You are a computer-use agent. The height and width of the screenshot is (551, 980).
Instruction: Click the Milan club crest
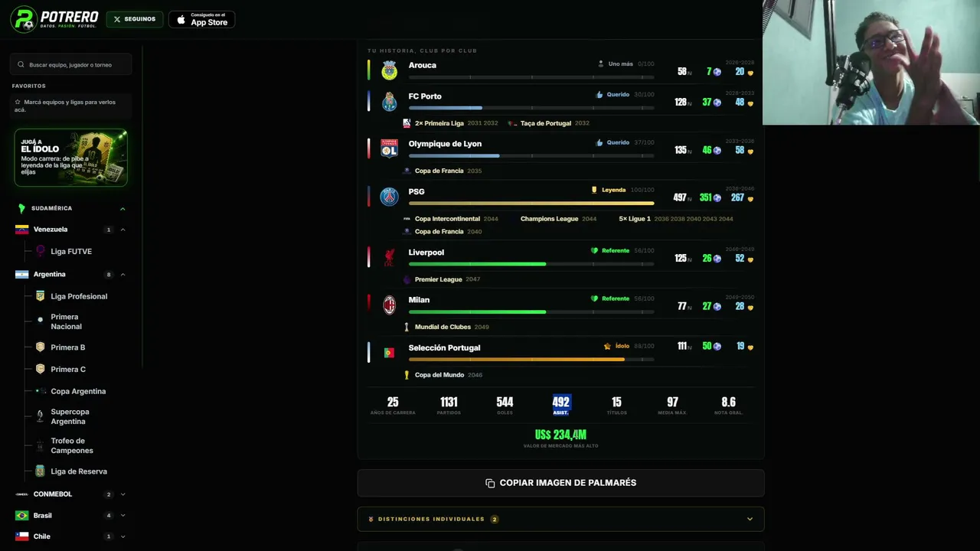389,305
